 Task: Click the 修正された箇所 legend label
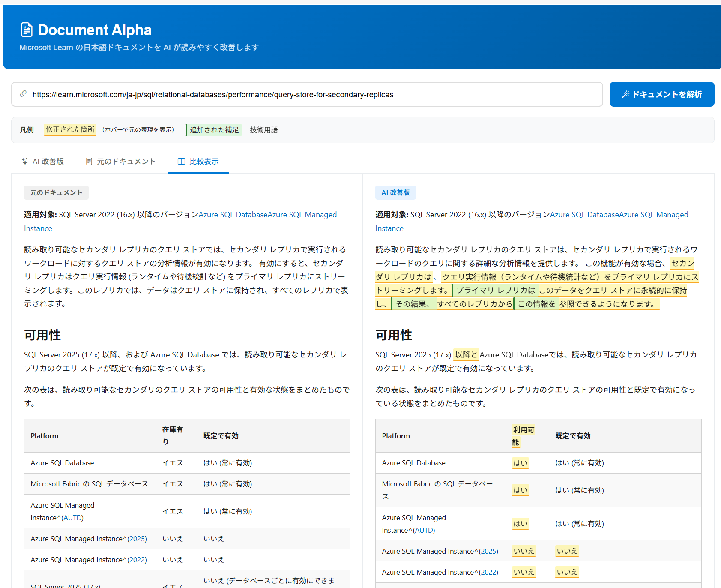pos(70,129)
